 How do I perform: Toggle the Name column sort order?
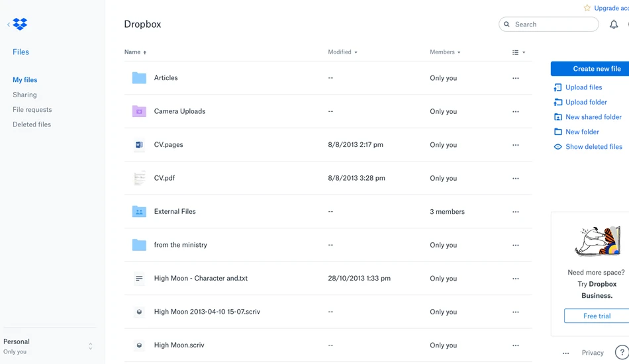click(135, 52)
